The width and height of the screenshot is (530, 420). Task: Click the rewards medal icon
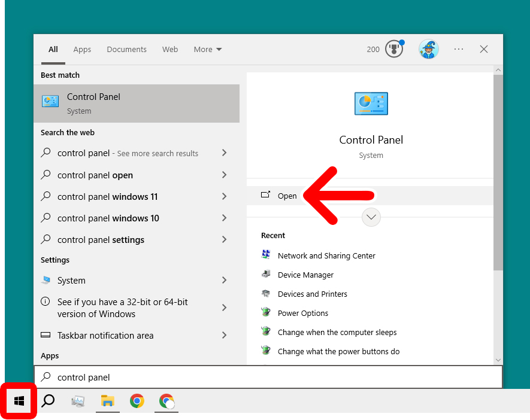click(x=393, y=49)
